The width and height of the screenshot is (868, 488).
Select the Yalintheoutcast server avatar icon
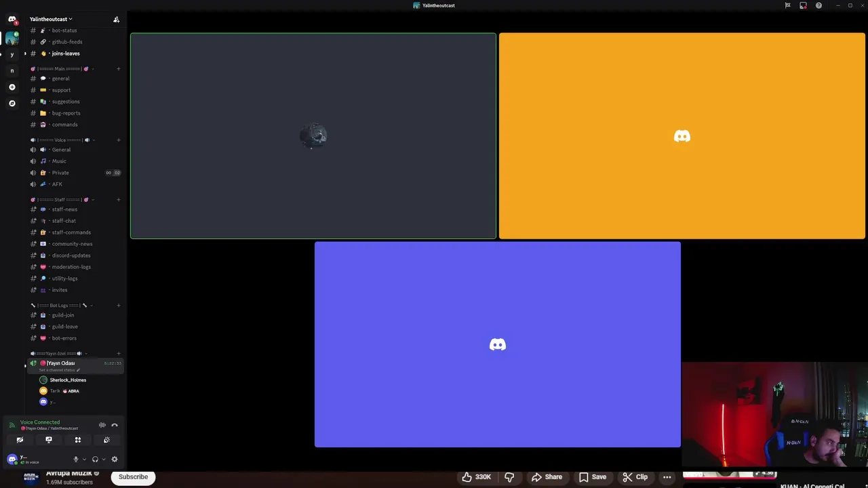(12, 38)
